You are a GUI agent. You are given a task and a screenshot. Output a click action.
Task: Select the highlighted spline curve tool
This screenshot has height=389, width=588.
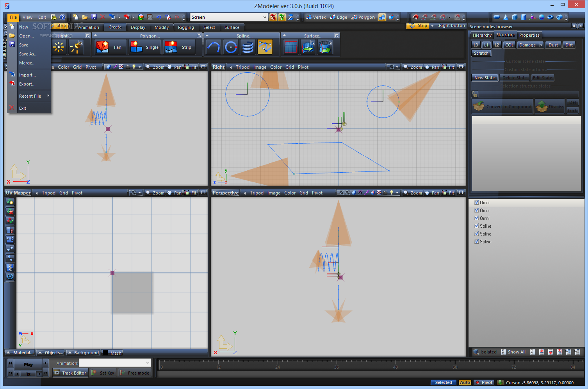[x=265, y=47]
